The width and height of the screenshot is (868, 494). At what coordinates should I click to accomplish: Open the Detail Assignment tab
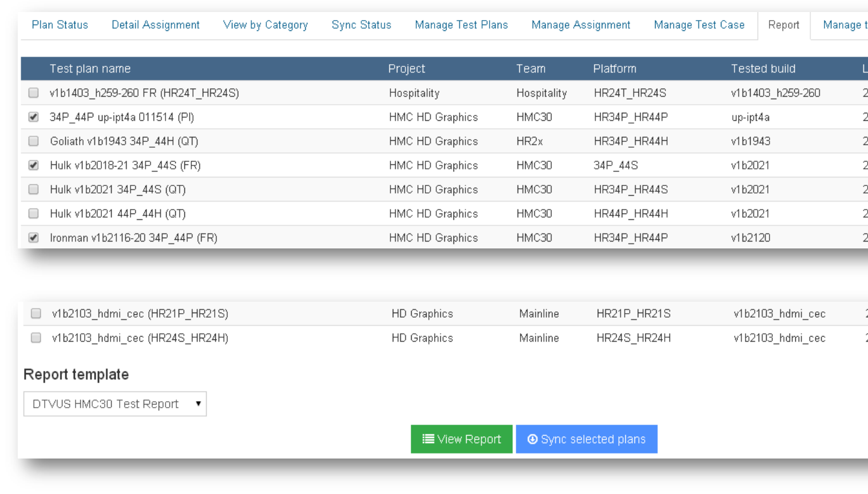point(156,25)
